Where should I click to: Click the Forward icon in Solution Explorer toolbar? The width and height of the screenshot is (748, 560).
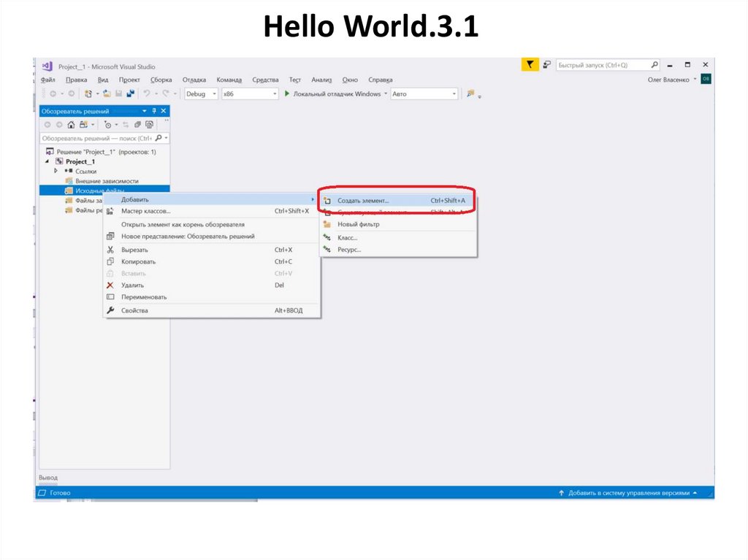[x=59, y=125]
